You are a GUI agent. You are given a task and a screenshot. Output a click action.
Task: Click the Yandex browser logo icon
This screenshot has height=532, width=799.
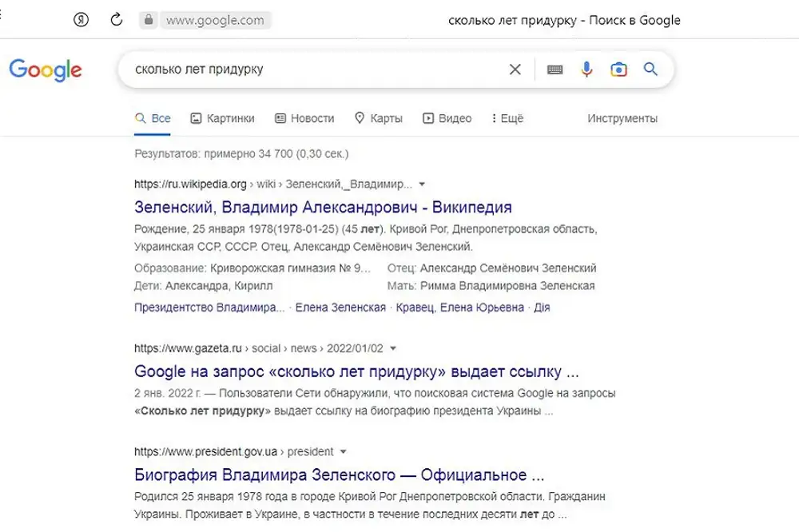pyautogui.click(x=81, y=20)
